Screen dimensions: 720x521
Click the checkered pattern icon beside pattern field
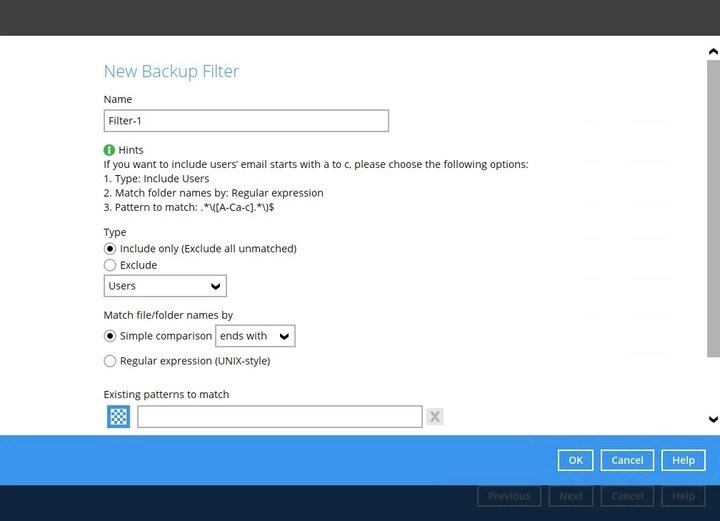(119, 417)
